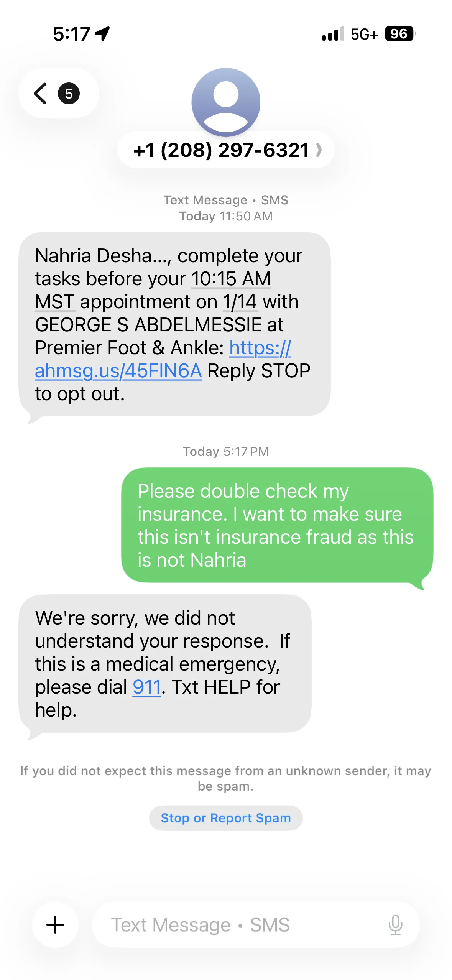452x980 pixels.
Task: Select the "We're sorry" auto-reply bubble
Action: (165, 663)
